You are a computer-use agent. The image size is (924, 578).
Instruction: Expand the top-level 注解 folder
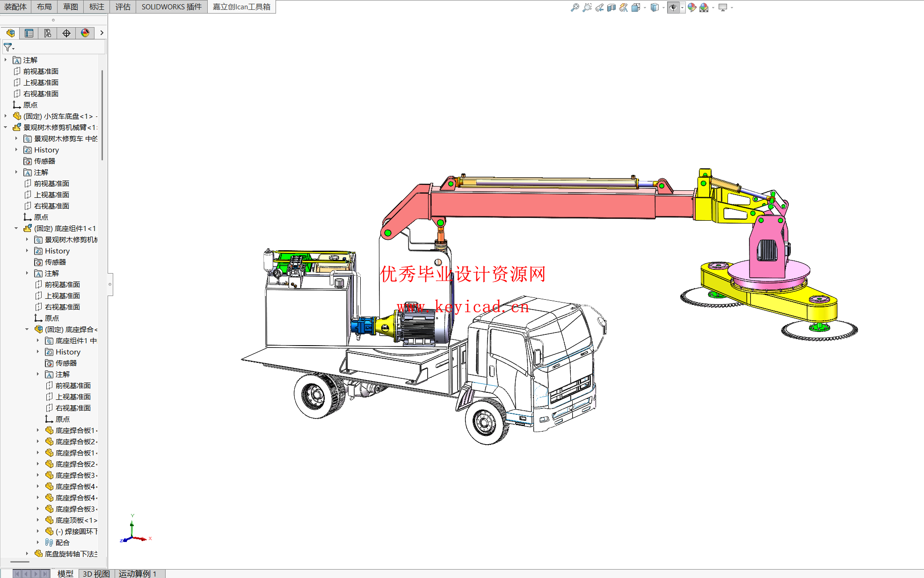[6, 60]
